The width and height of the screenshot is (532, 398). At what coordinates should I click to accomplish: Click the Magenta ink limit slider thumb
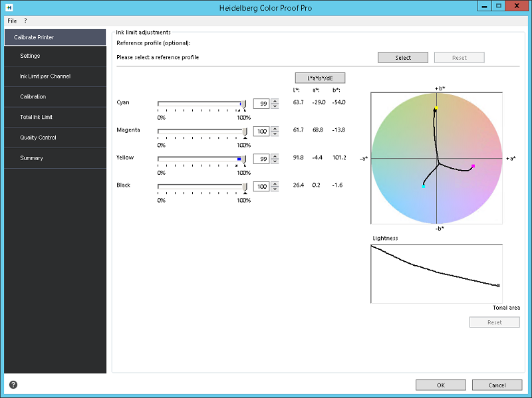tap(245, 132)
